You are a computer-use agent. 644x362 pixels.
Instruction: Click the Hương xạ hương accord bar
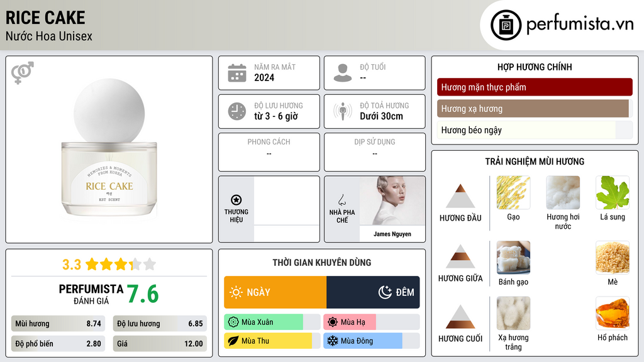[x=535, y=109]
